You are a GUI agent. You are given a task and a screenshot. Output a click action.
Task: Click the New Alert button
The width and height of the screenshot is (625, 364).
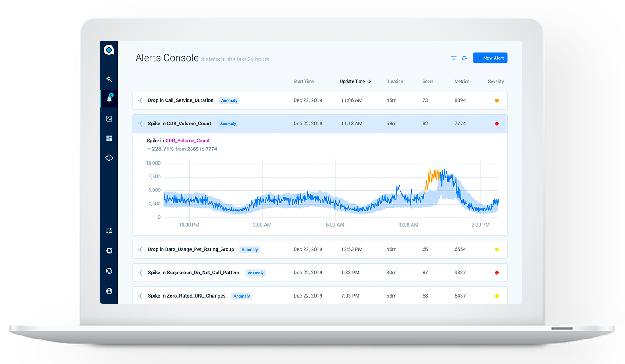pyautogui.click(x=490, y=58)
